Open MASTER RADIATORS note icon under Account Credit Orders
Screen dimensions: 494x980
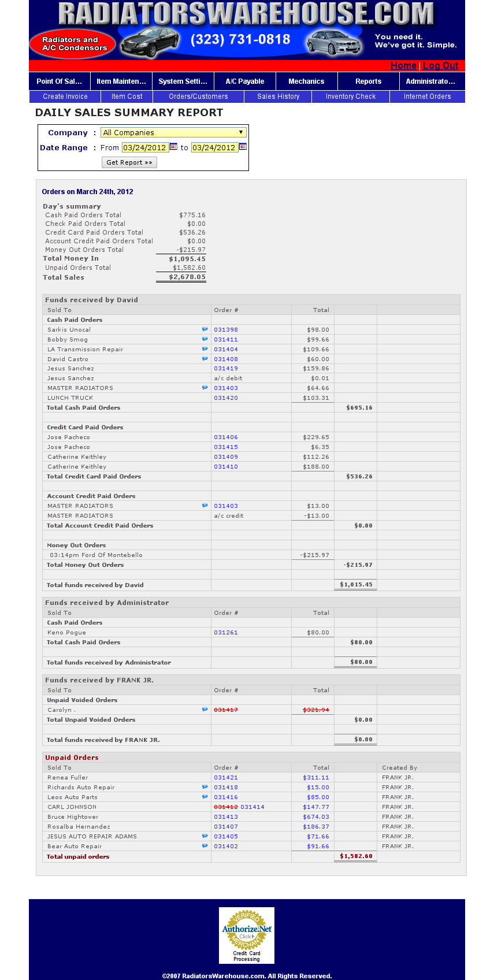click(x=205, y=506)
